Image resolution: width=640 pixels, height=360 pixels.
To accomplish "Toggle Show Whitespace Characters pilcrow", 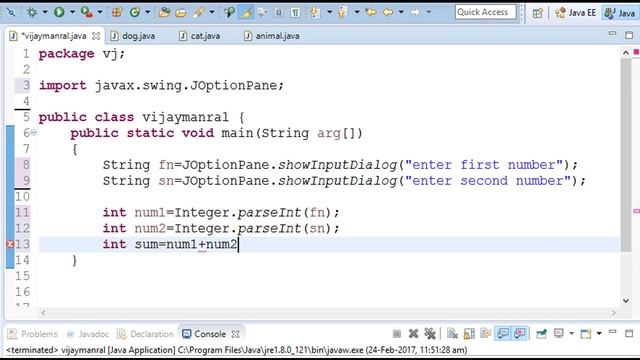I will click(295, 13).
